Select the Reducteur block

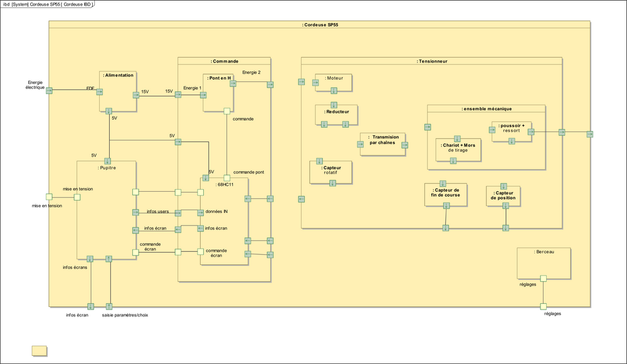336,113
